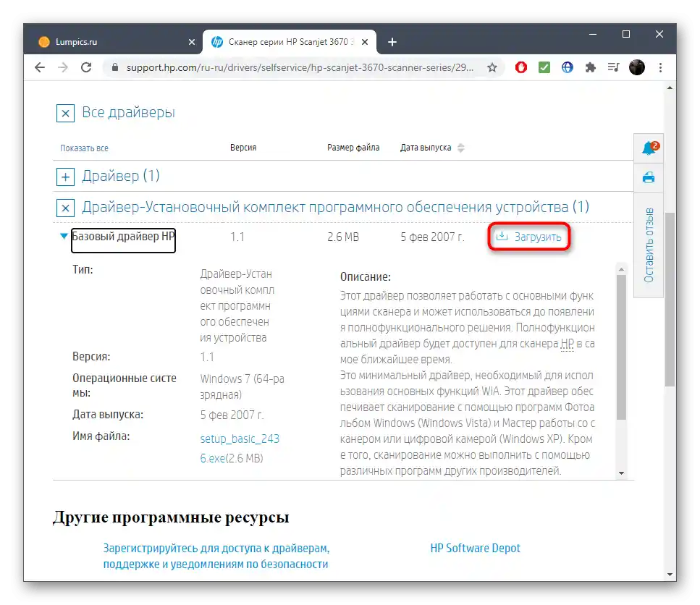
Task: Click the printer icon in side panel
Action: tap(649, 177)
